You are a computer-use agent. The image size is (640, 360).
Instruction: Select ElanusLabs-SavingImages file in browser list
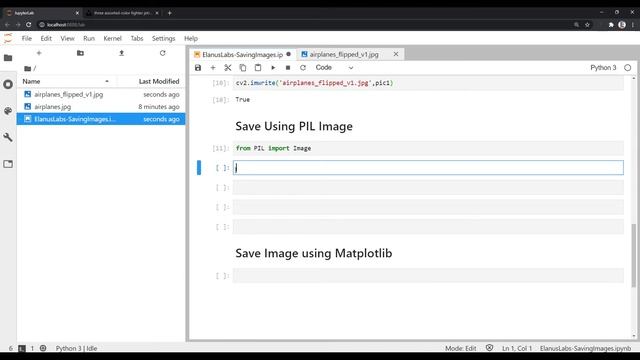coord(101,119)
